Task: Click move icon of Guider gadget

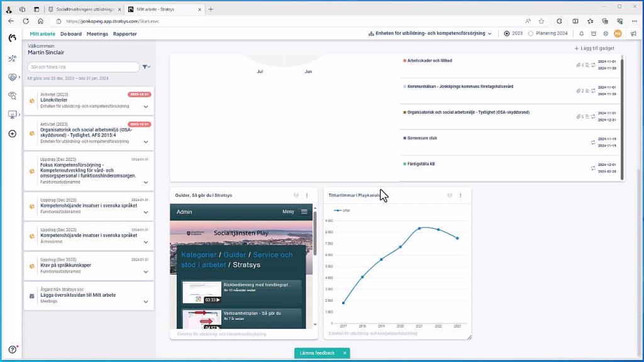Action: (x=296, y=195)
